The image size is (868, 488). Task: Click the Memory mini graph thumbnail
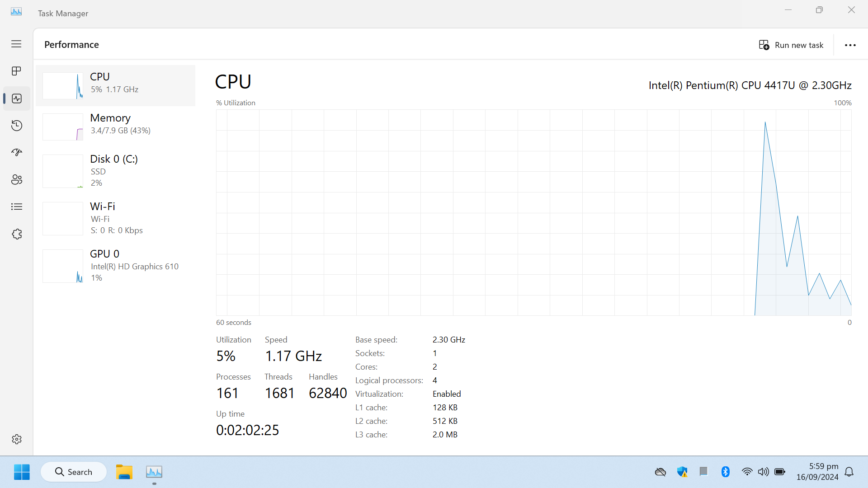63,127
